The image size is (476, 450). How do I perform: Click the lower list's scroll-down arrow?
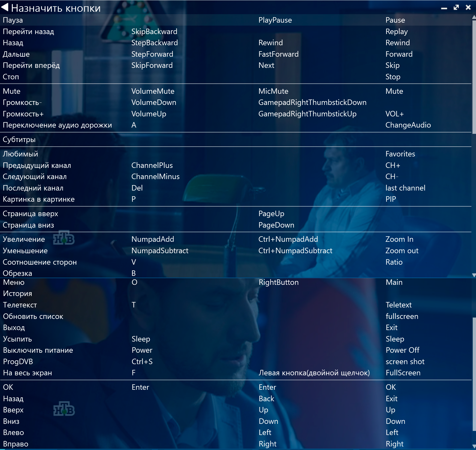click(474, 446)
